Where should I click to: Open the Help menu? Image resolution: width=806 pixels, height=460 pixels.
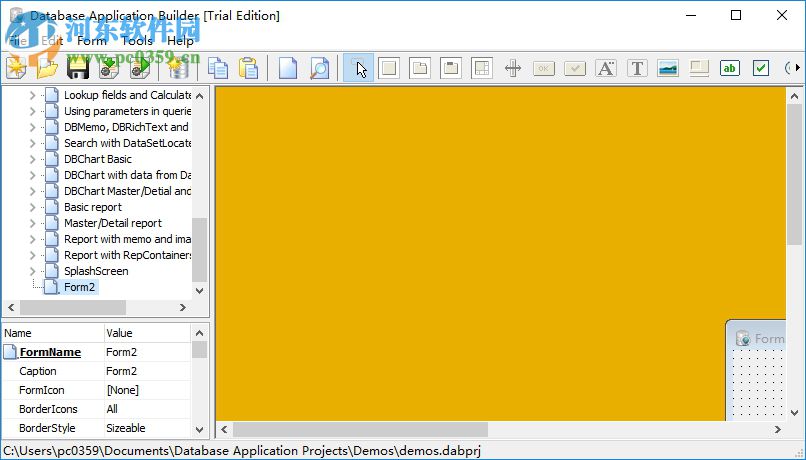point(180,41)
